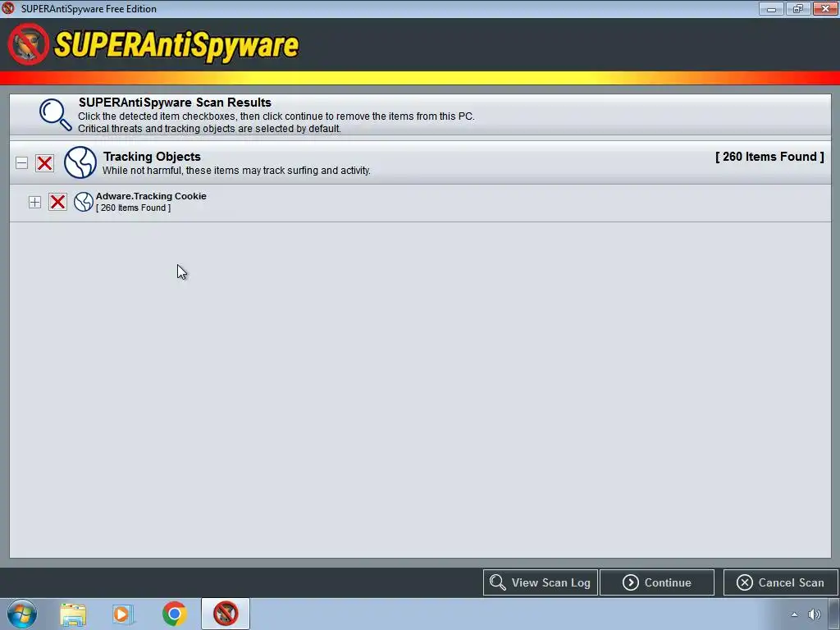Open the View Scan Log button
The height and width of the screenshot is (630, 840).
540,582
